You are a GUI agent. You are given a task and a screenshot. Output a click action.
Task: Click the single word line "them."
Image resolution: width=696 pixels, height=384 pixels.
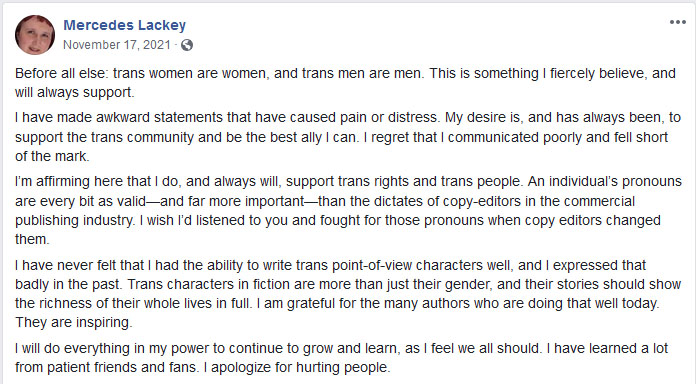coord(32,239)
